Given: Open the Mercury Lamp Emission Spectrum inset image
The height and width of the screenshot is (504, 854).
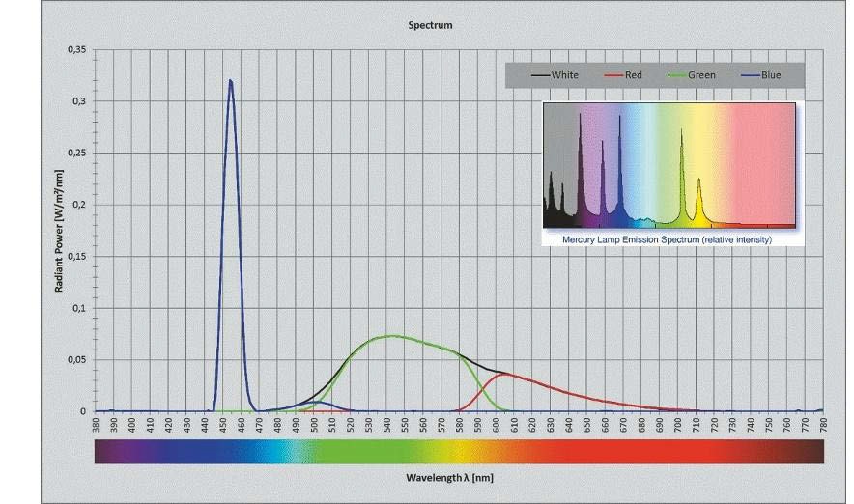Looking at the screenshot, I should pyautogui.click(x=669, y=166).
